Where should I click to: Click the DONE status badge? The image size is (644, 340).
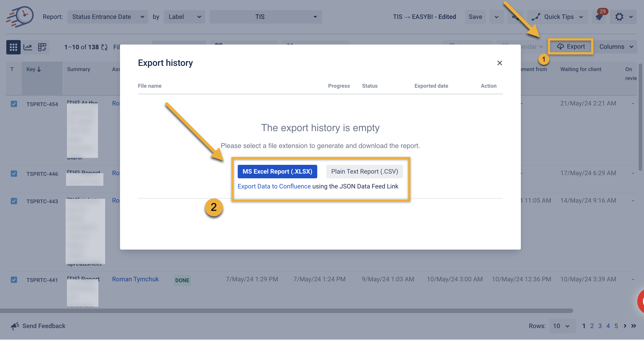coord(182,280)
